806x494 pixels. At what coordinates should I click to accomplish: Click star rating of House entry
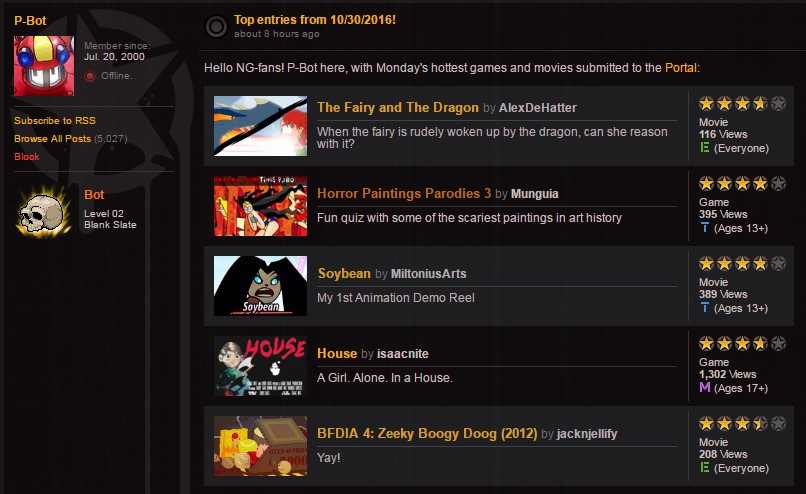(x=742, y=343)
